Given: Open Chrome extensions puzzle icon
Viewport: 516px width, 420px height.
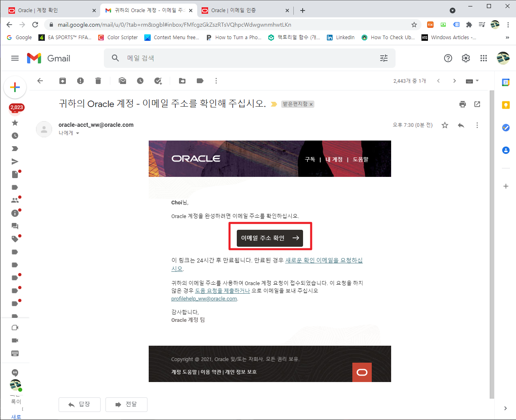Looking at the screenshot, I should click(469, 25).
